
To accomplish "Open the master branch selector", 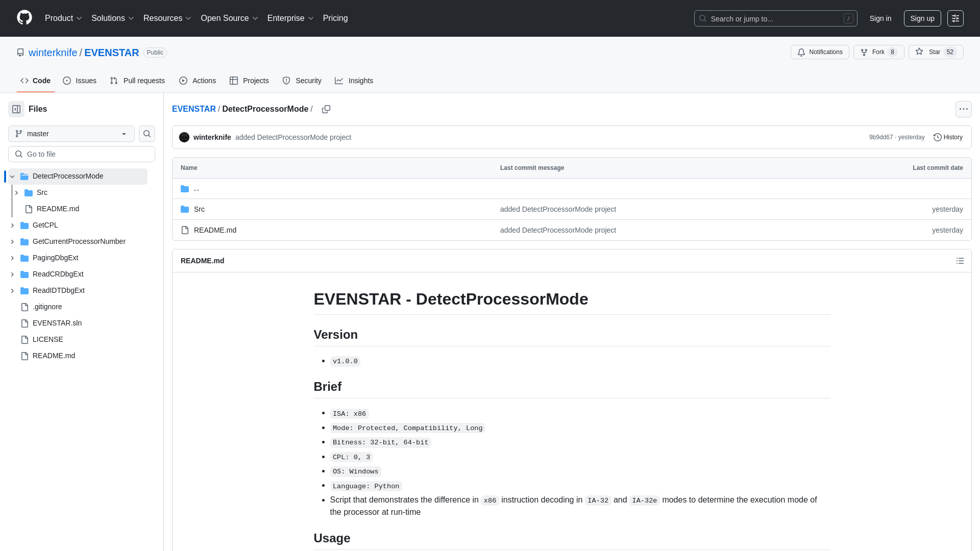I will (71, 134).
